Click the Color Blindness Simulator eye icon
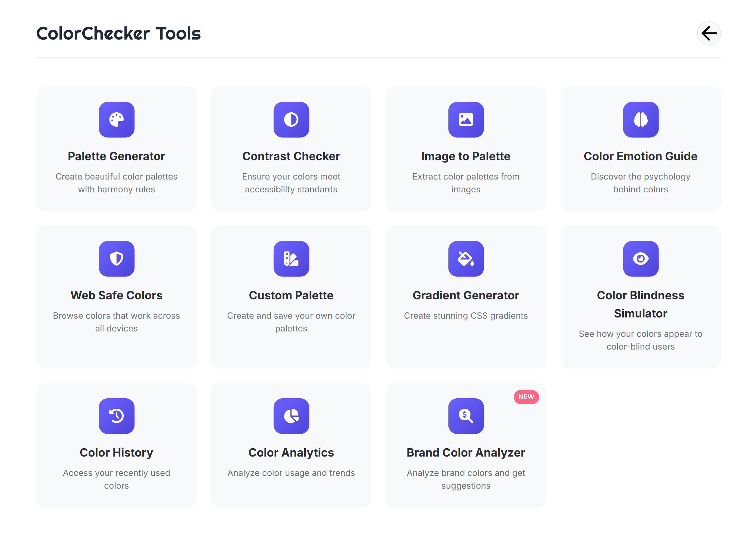Screen dimensions: 756x560 pyautogui.click(x=640, y=259)
